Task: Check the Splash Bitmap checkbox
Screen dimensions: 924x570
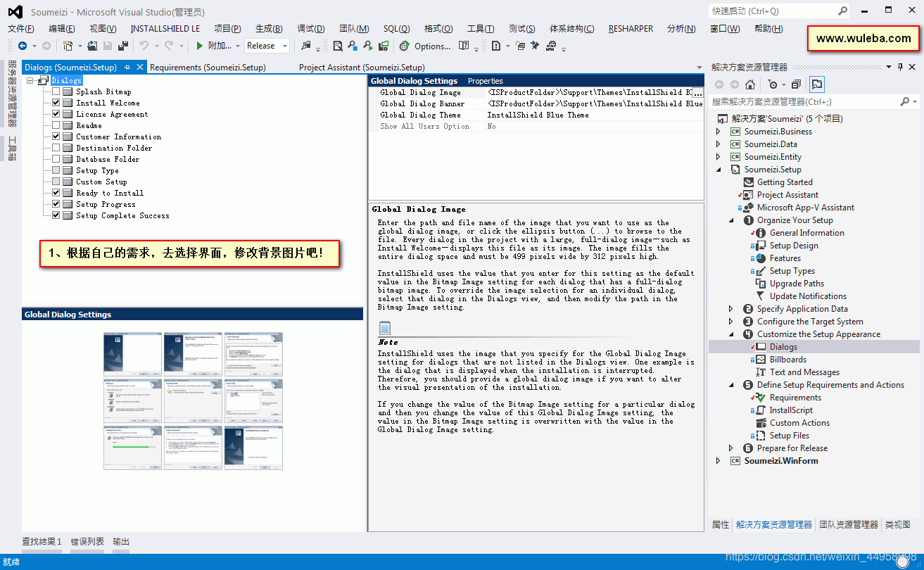Action: coord(56,91)
